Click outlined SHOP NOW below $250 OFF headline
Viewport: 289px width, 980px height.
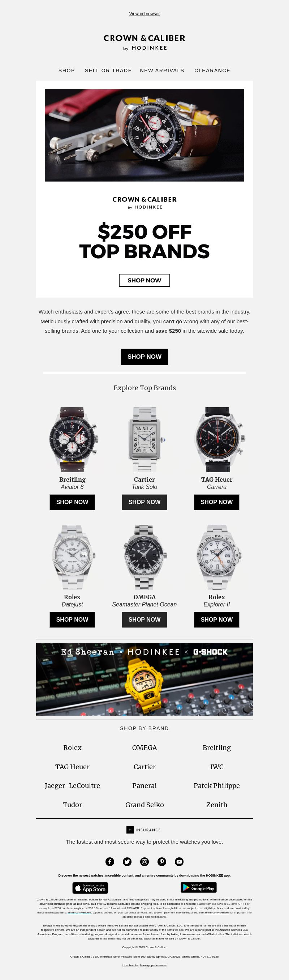pos(144,280)
